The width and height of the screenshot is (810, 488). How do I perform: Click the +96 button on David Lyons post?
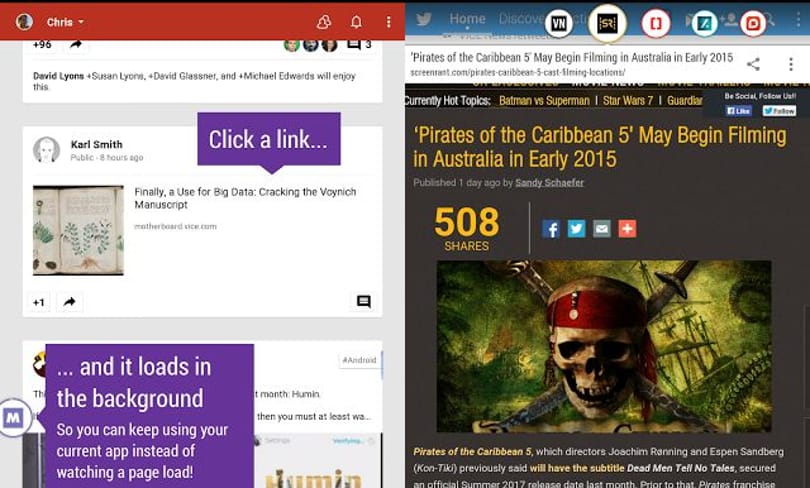(42, 45)
